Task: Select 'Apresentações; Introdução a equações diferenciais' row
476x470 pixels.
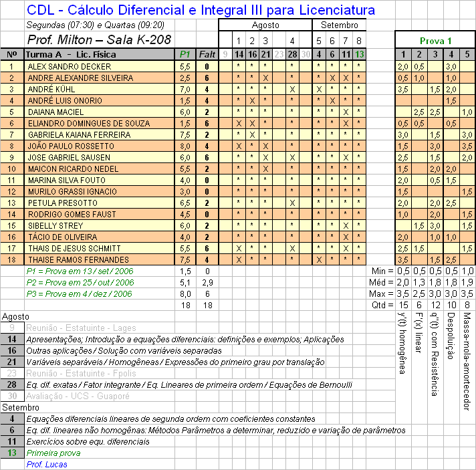Action: click(x=185, y=340)
